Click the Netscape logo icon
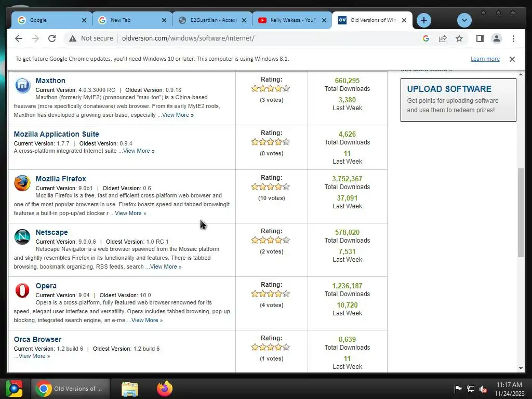The height and width of the screenshot is (399, 532). (22, 237)
